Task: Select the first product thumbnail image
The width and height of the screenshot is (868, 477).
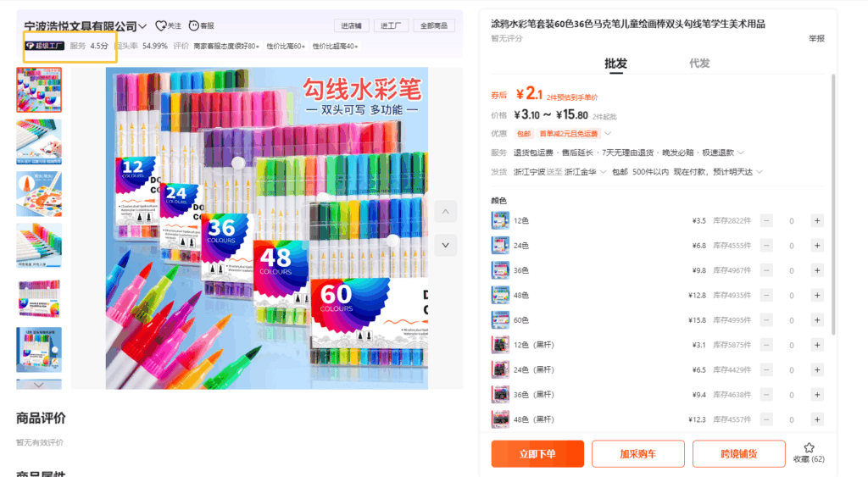Action: pyautogui.click(x=39, y=90)
